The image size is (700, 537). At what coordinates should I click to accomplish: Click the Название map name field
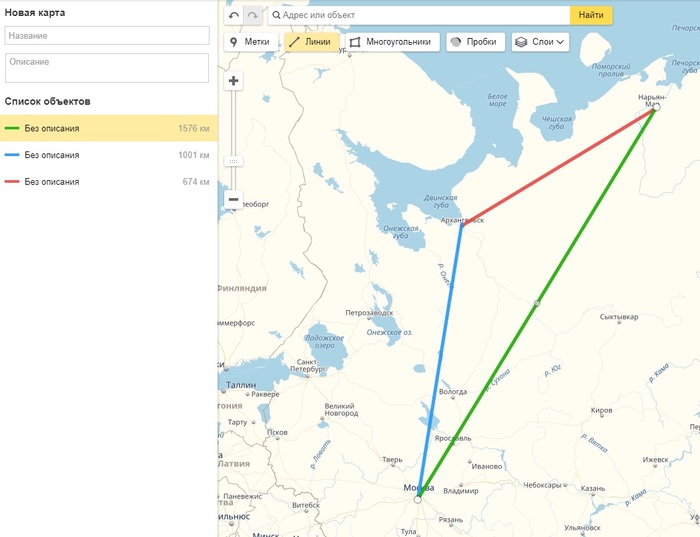(107, 35)
